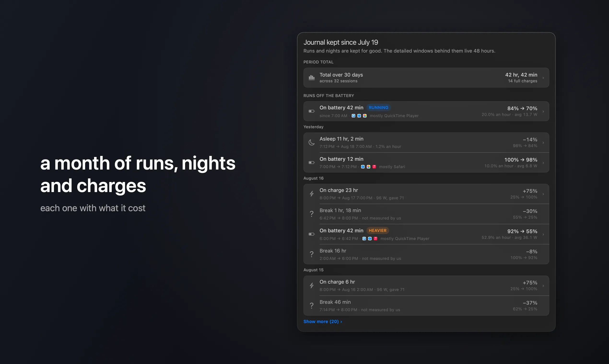Click the question mark icon for Break 1 hr, 18 min
609x364 pixels.
(312, 214)
